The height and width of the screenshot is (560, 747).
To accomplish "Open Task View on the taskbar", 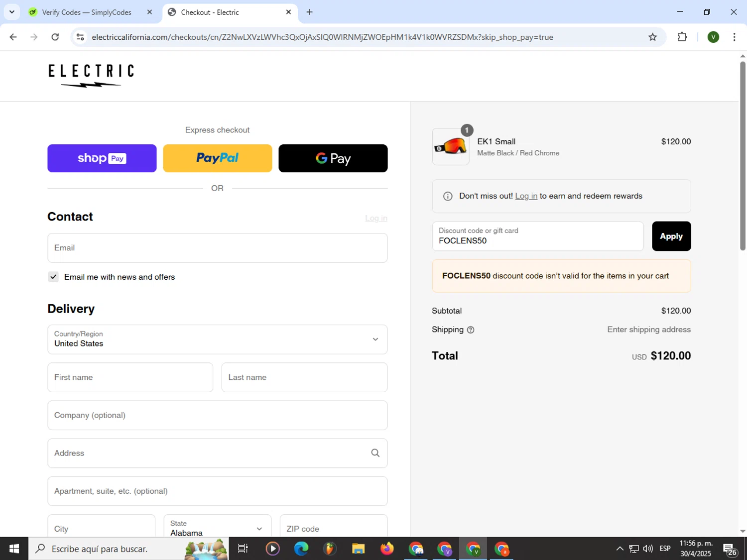I will [243, 549].
